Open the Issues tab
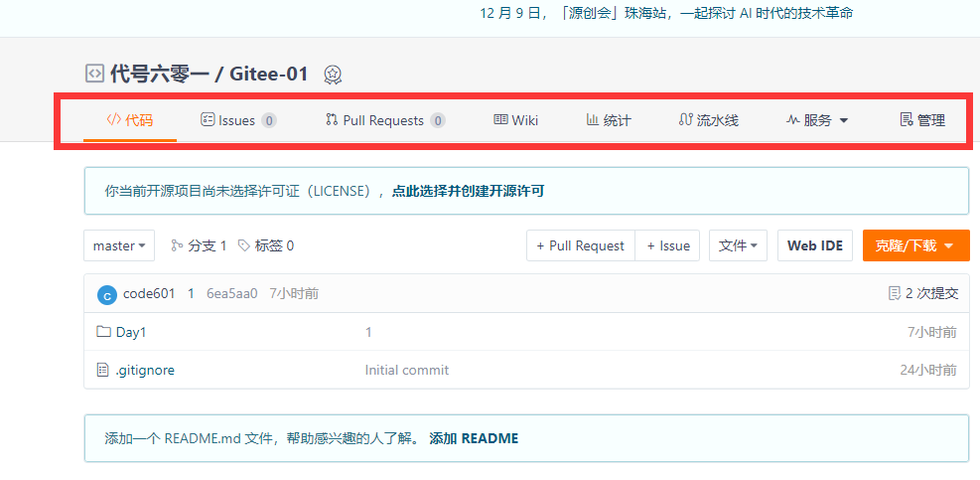 click(x=238, y=120)
